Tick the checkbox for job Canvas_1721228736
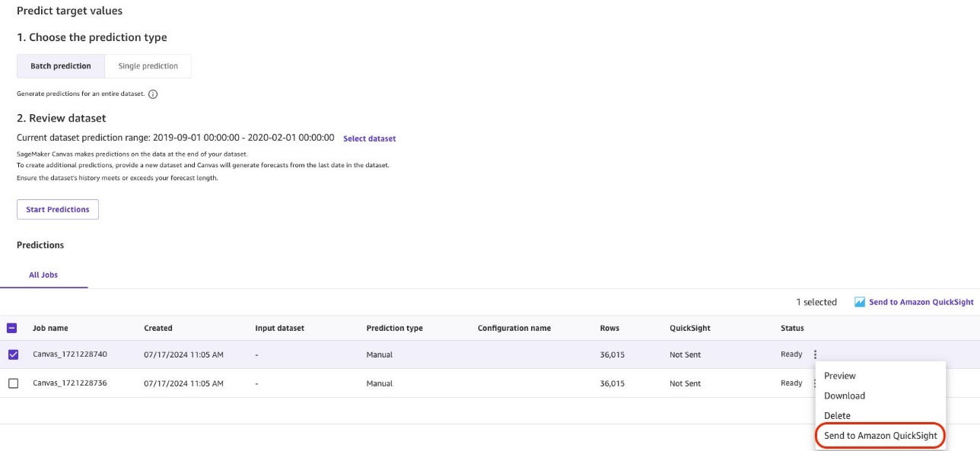Image resolution: width=980 pixels, height=451 pixels. (x=13, y=383)
